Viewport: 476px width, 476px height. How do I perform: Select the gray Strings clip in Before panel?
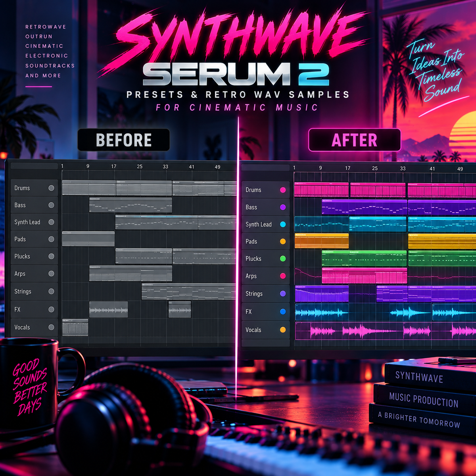coord(189,292)
